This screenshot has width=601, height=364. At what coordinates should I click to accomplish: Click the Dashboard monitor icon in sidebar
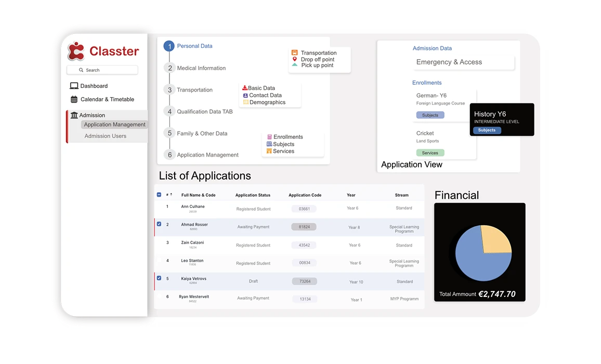pos(74,86)
